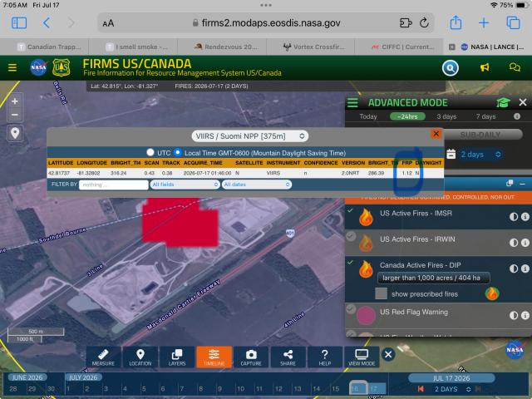Open the fire size threshold dropdown

tap(434, 278)
